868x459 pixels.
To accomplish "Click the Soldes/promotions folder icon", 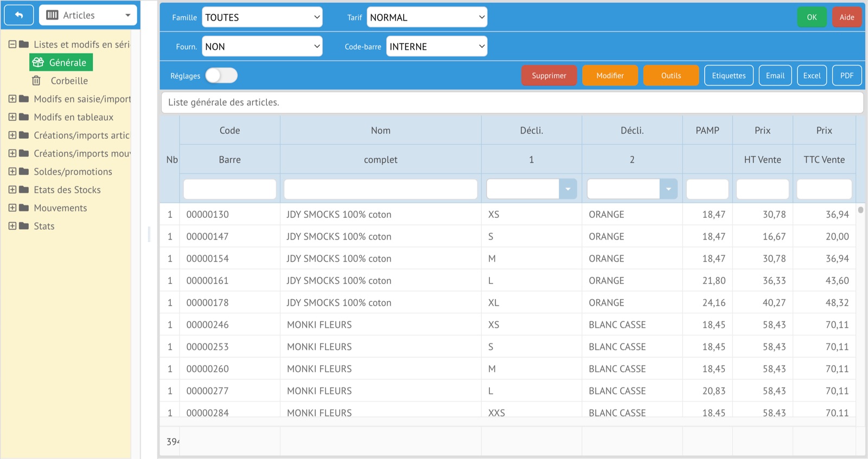I will click(x=24, y=172).
